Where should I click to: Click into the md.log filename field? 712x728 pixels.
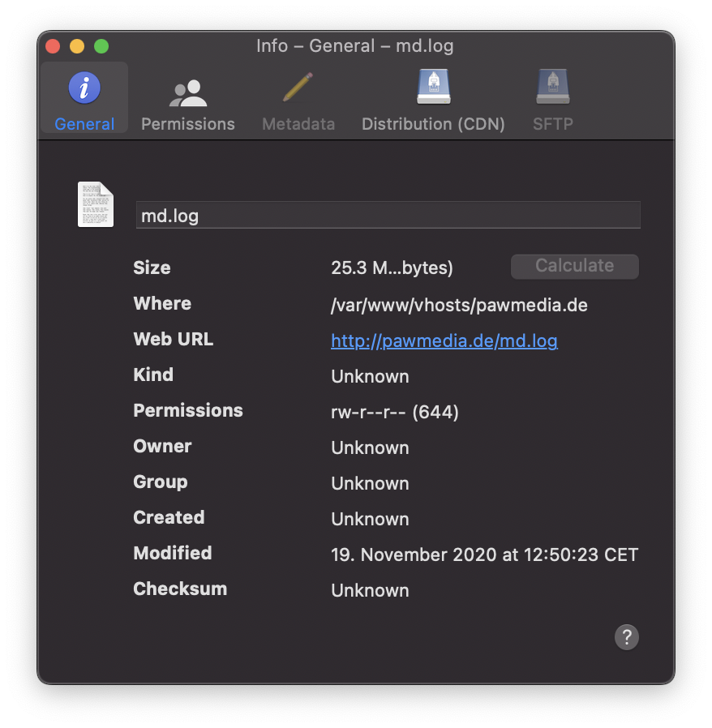click(388, 215)
